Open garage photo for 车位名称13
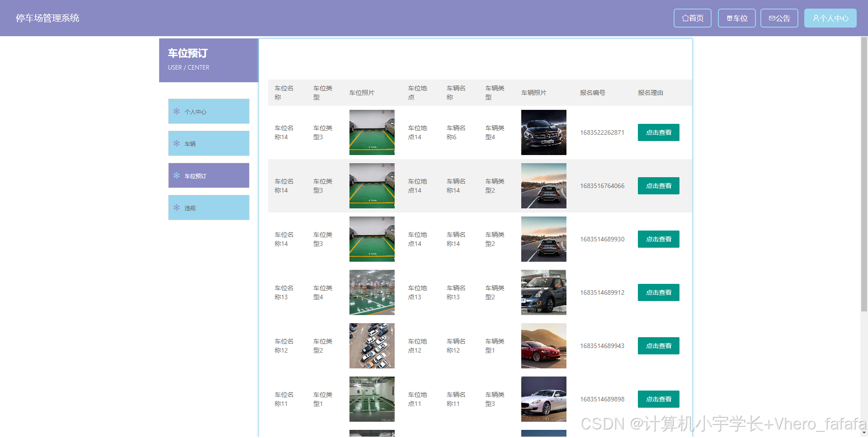This screenshot has height=438, width=868. point(372,292)
